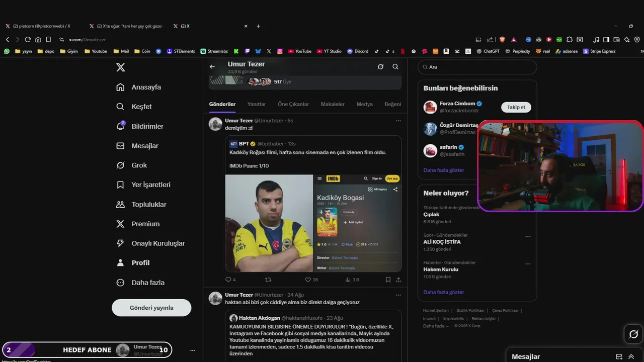Repost the 'demiştim :d' post
644x362 pixels.
click(268, 280)
